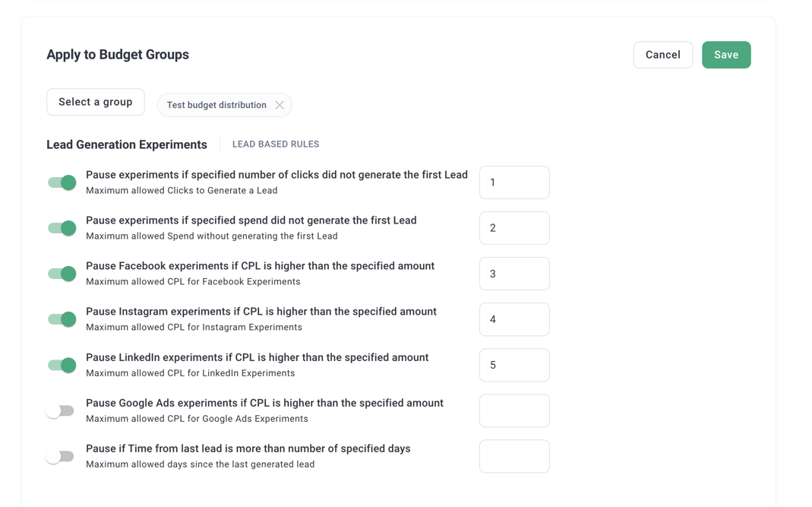The height and width of the screenshot is (507, 812).
Task: Turn off the spend-without-first-Lead pause toggle
Action: point(62,228)
